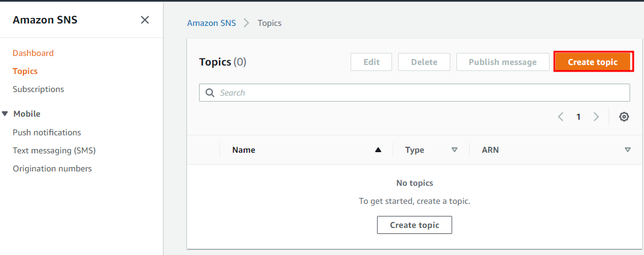This screenshot has width=644, height=255.
Task: Follow Amazon SNS breadcrumb link
Action: pos(212,23)
